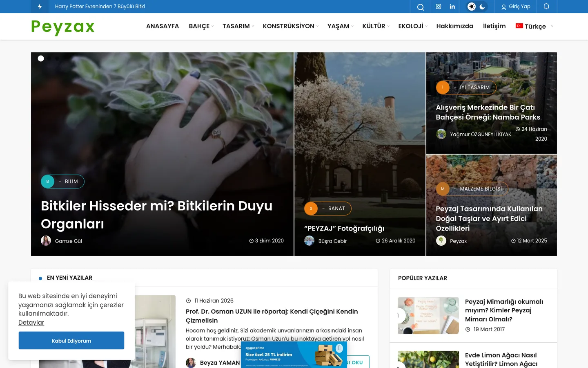Select the first slider dot on the hero image

(41, 58)
